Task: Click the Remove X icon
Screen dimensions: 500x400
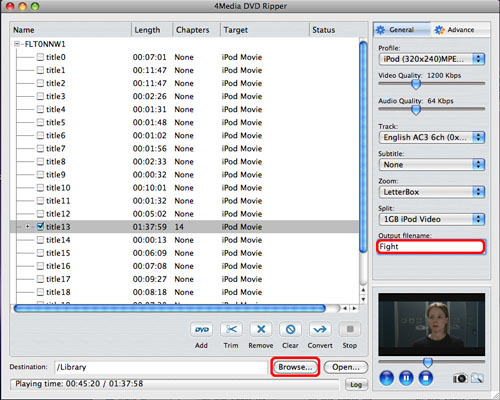Action: pos(261,330)
